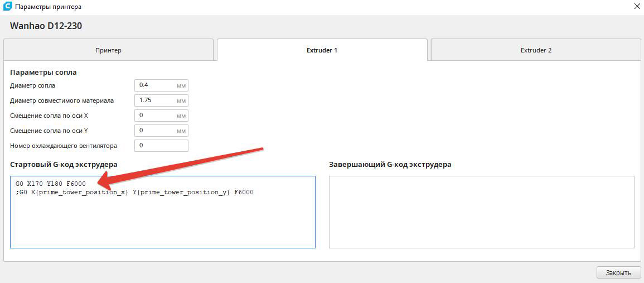Click the Cura logo icon in title bar

[7, 7]
